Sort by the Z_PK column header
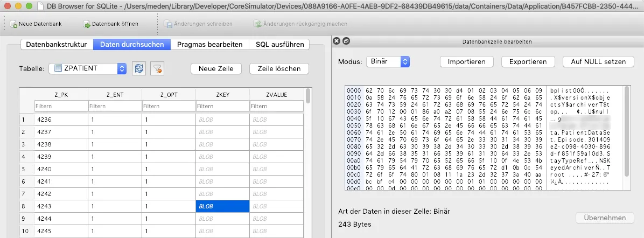Screen dimensions: 644x238 pyautogui.click(x=61, y=95)
